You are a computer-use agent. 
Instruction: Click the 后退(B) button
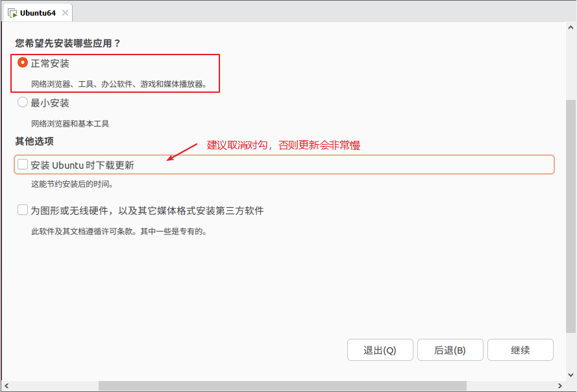(x=450, y=350)
